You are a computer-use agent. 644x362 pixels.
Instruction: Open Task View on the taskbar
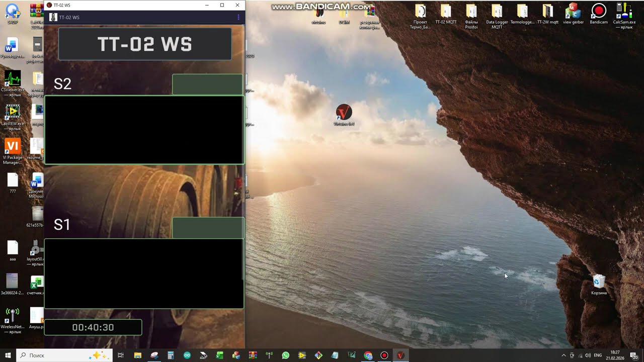(121, 355)
